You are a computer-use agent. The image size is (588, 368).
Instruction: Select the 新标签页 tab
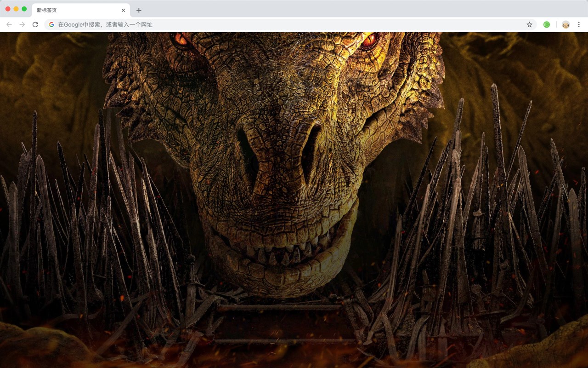point(81,10)
